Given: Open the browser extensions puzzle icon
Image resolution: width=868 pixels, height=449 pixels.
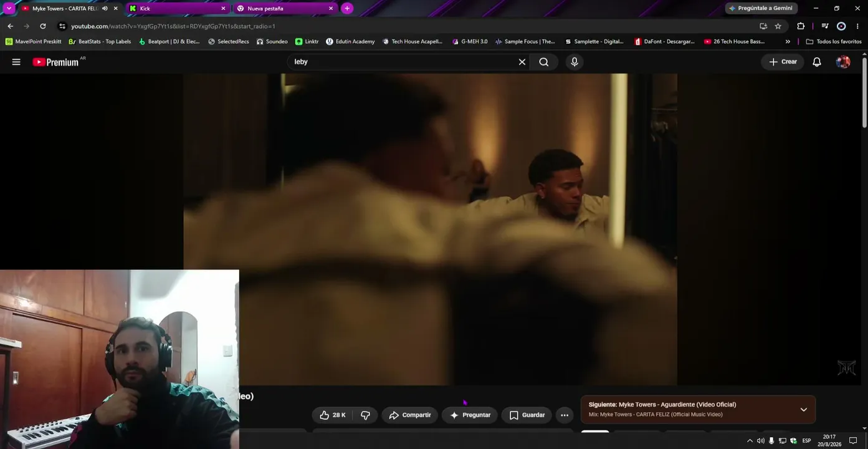Looking at the screenshot, I should click(x=801, y=26).
